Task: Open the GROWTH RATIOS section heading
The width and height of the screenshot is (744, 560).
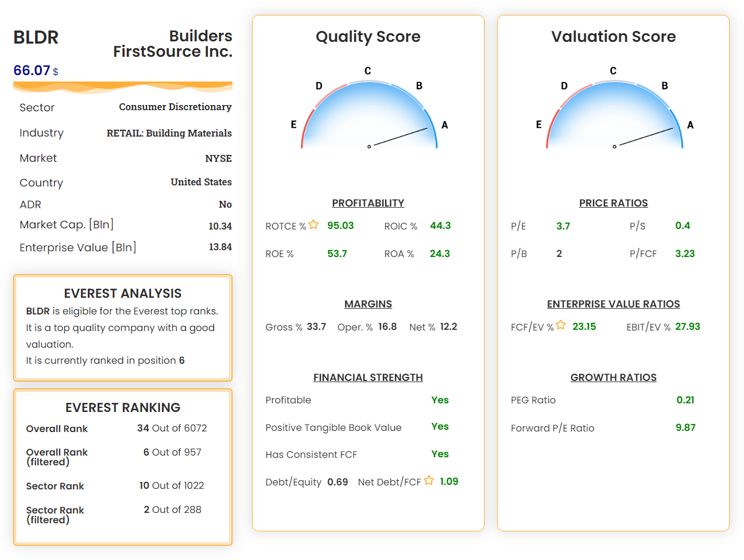Action: coord(613,378)
